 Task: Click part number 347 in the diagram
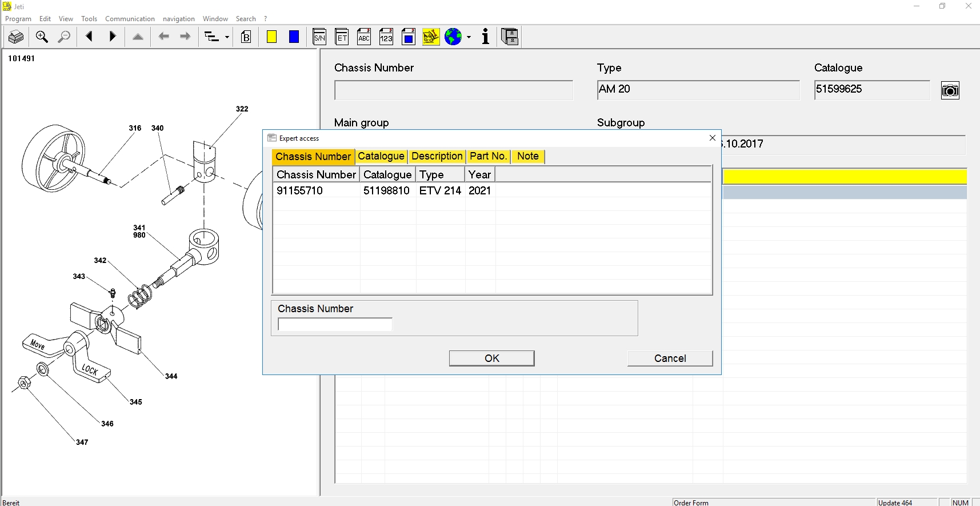click(x=82, y=442)
